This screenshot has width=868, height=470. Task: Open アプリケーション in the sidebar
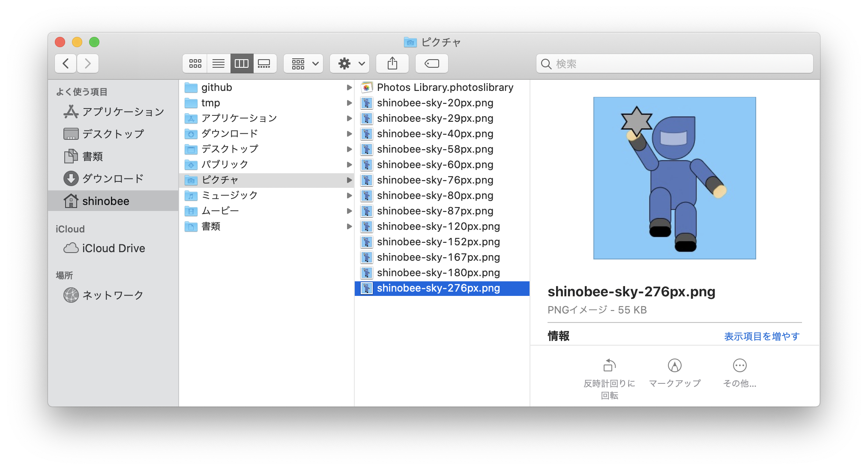(x=113, y=111)
